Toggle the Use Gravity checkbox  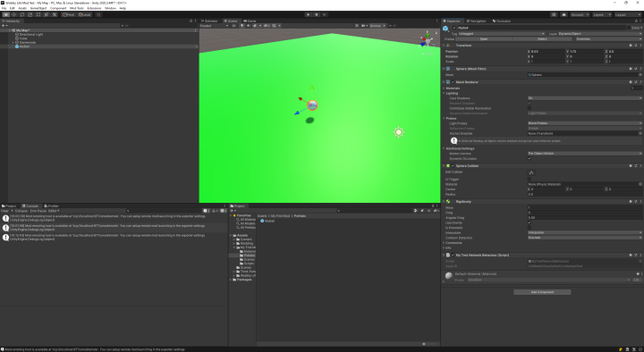[530, 222]
